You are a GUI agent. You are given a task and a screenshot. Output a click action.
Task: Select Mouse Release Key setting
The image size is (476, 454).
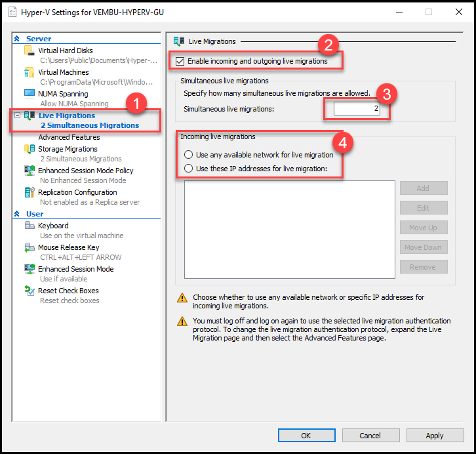[x=69, y=247]
